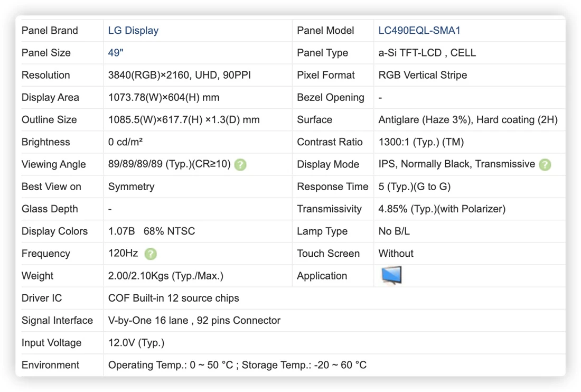Click the Response Time label
This screenshot has width=581, height=392.
332,186
